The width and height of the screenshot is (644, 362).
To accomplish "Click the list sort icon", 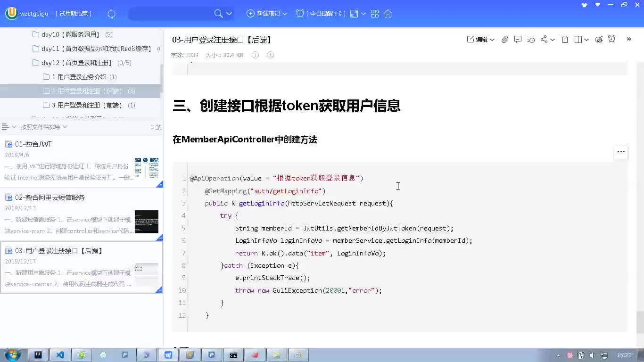I will point(6,127).
